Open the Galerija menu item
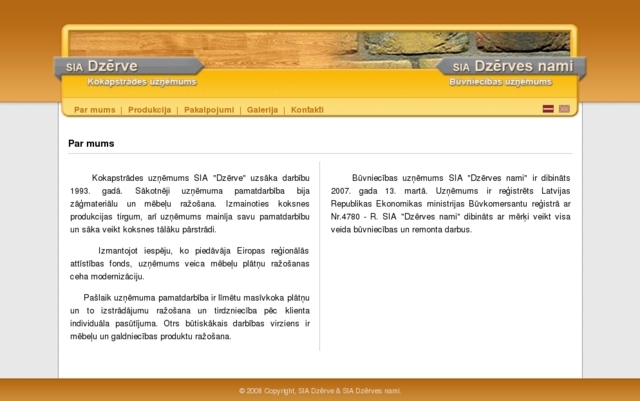 pyautogui.click(x=262, y=110)
